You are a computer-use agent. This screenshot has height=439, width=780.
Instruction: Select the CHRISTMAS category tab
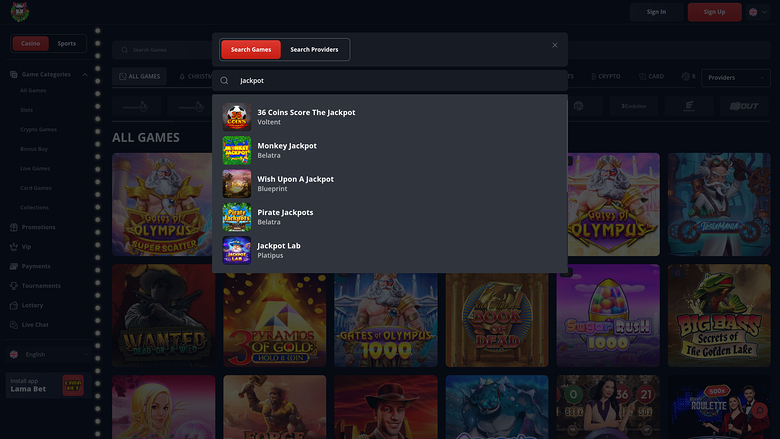[195, 77]
